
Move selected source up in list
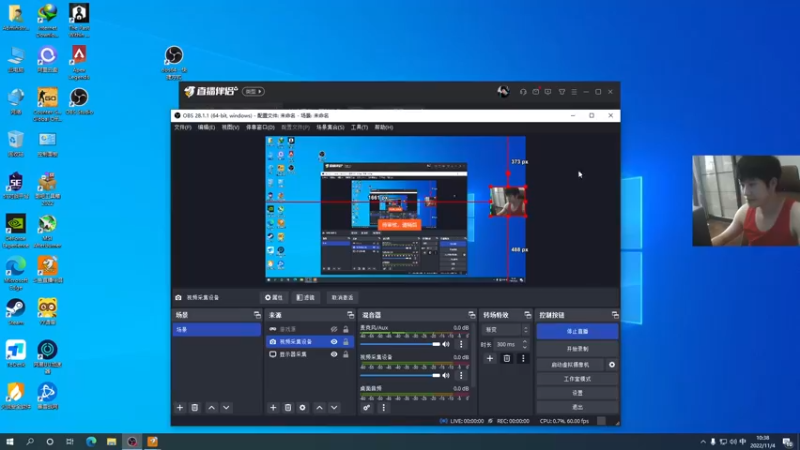coord(319,408)
